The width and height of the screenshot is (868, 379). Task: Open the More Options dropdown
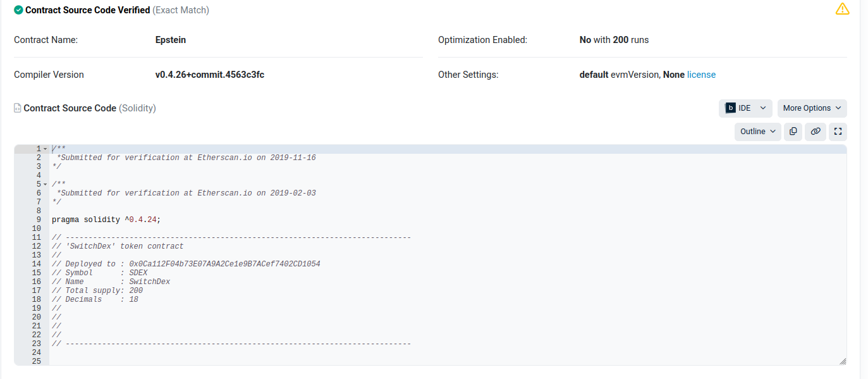coord(812,108)
